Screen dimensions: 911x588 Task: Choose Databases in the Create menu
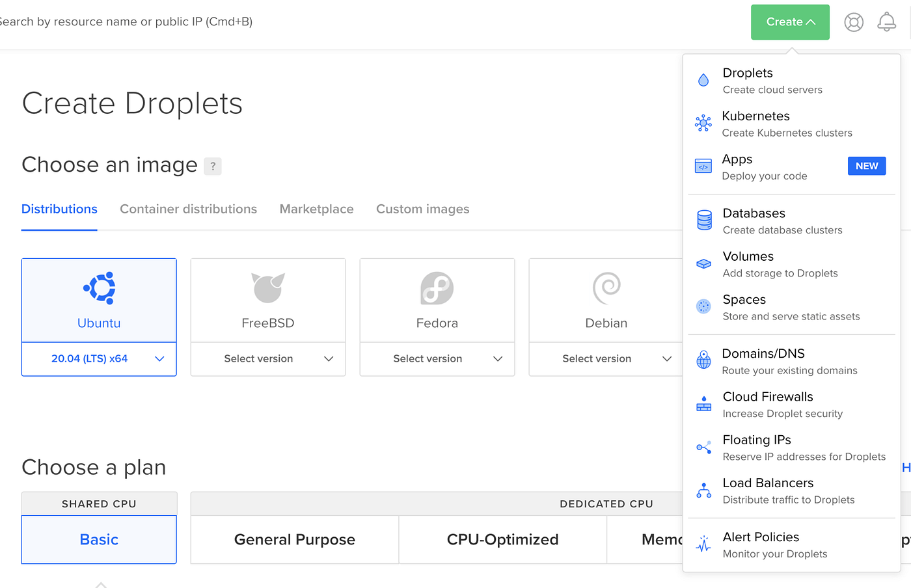791,221
